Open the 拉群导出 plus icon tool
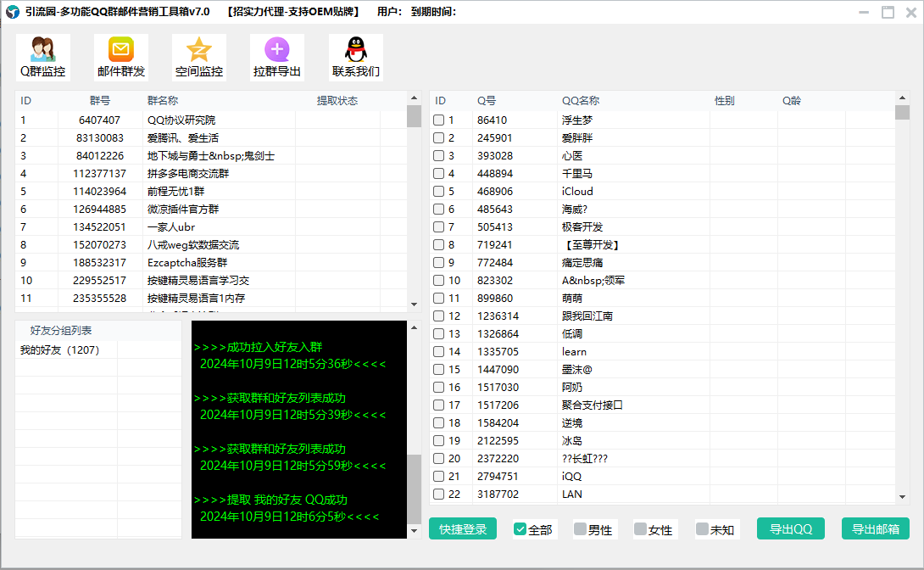The image size is (924, 570). click(x=277, y=58)
